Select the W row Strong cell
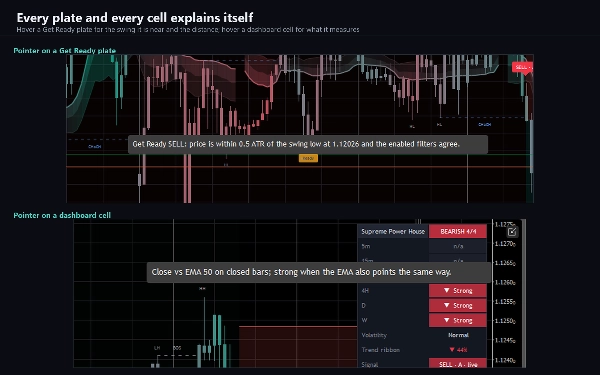 tap(458, 320)
